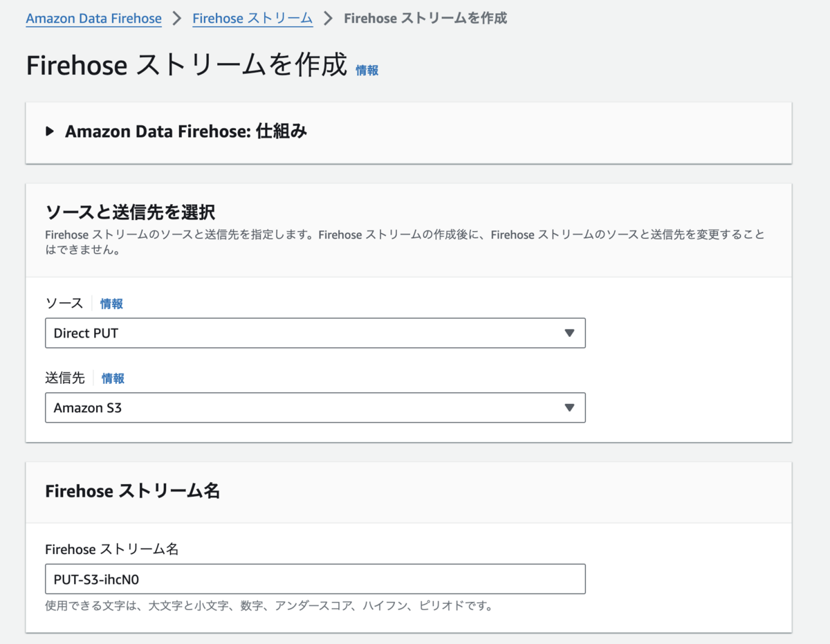The width and height of the screenshot is (830, 644).
Task: Click the description text about source and destination
Action: pos(405,242)
